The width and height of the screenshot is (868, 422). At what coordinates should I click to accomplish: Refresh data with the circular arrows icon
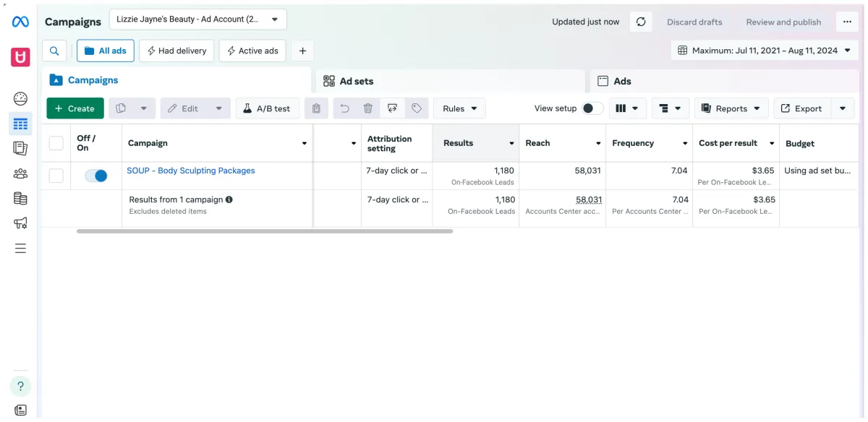pyautogui.click(x=641, y=22)
